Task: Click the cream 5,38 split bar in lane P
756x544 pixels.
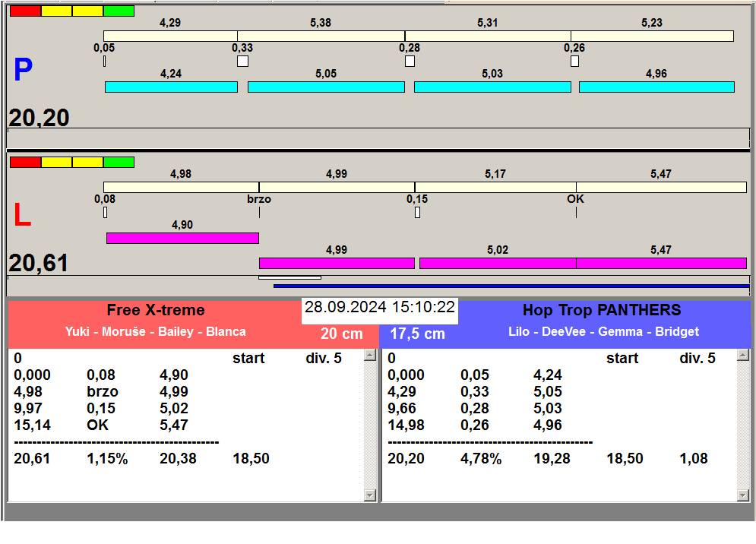Action: click(x=321, y=36)
